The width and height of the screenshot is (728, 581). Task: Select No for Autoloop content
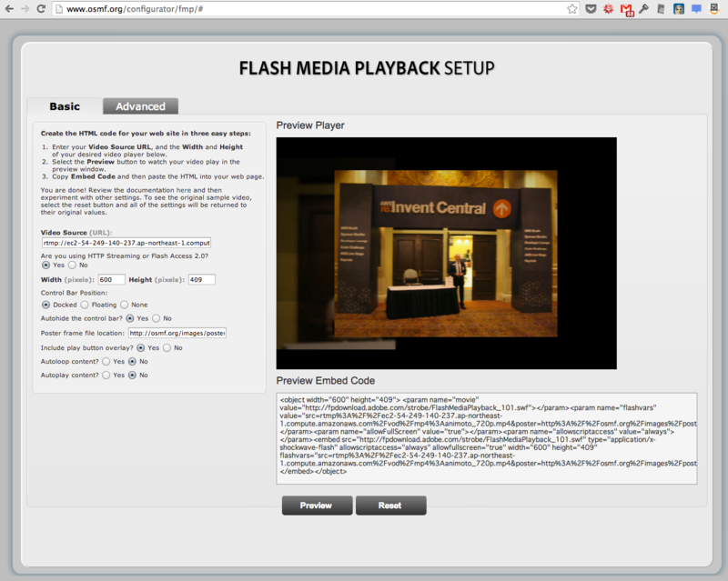[x=132, y=362]
